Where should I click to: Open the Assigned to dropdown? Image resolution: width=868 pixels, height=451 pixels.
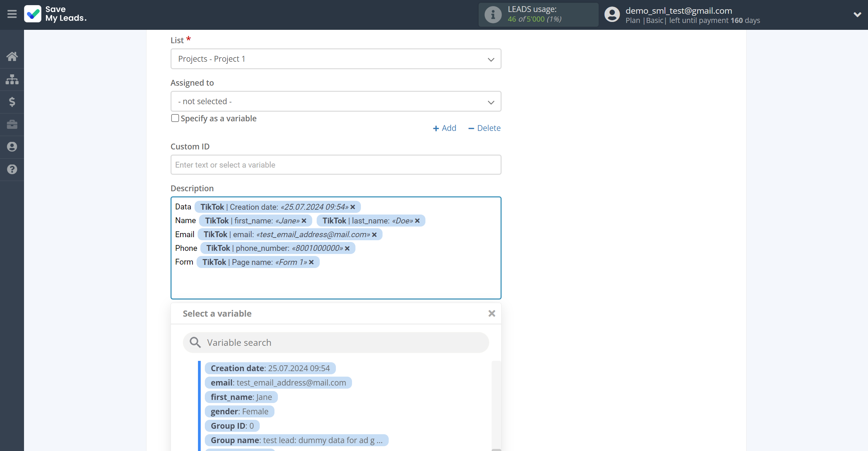tap(336, 101)
